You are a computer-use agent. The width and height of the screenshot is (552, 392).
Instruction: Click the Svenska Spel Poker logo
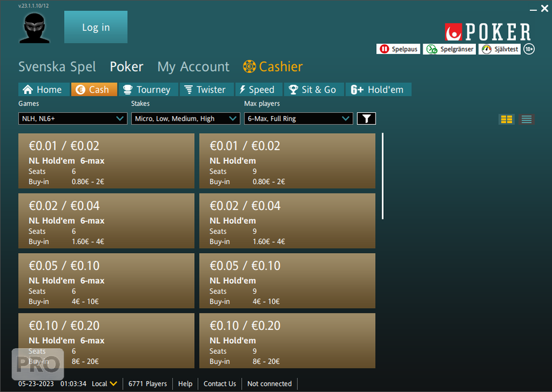(488, 32)
